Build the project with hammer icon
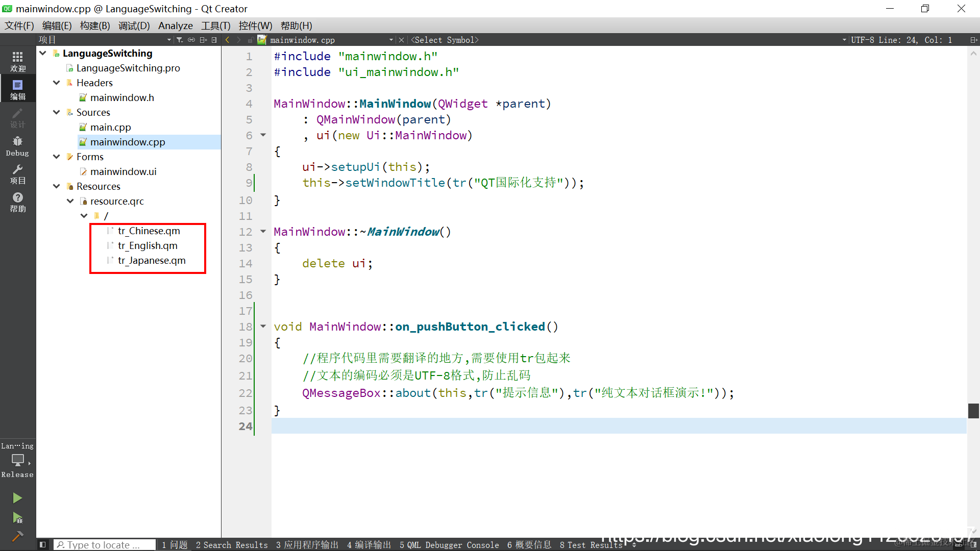The image size is (980, 551). point(17,536)
